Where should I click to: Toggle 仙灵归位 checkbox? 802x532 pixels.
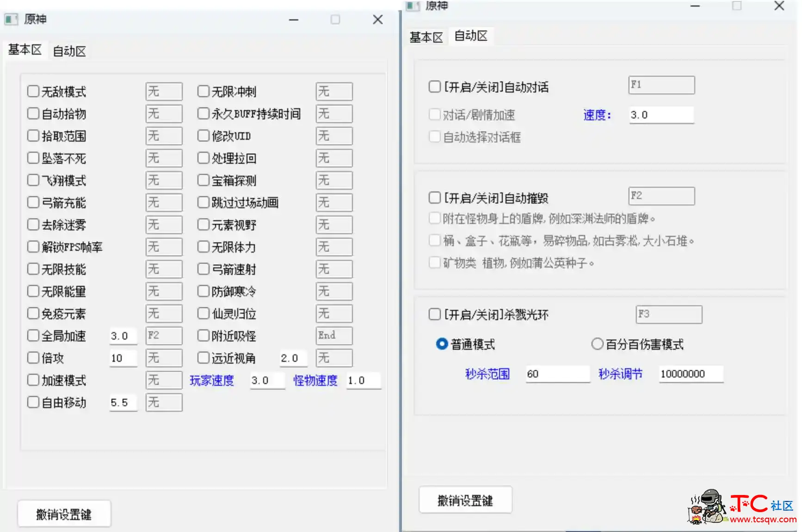(204, 313)
